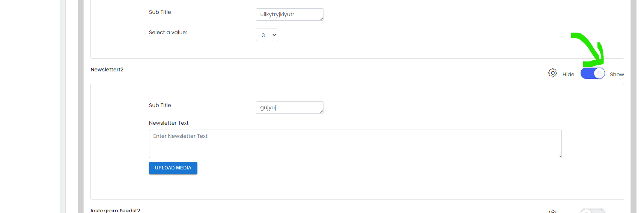Image resolution: width=644 pixels, height=213 pixels.
Task: Focus the Enter Newsletter Text textarea
Action: (x=355, y=144)
